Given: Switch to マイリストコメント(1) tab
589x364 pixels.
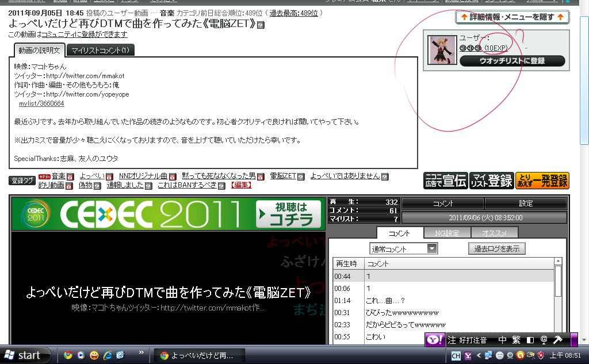Looking at the screenshot, I should (100, 51).
